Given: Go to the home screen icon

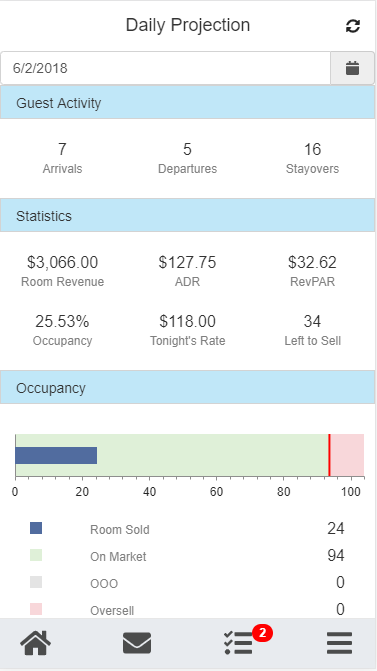Looking at the screenshot, I should 36,643.
